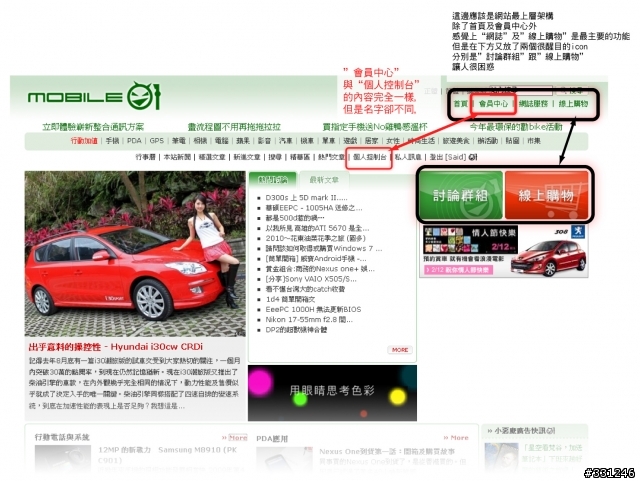Viewport: 640px width, 481px height.
Task: Click the MORE button under the topic list
Action: tap(400, 350)
